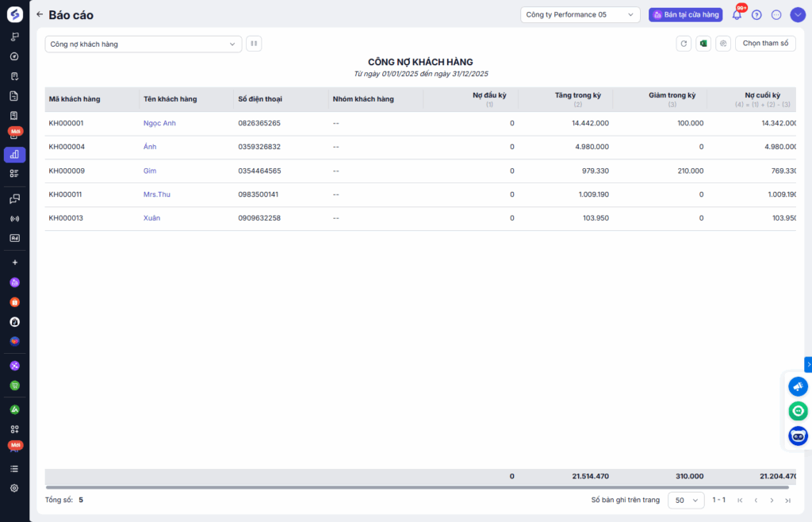Expand the Công nợ khách hàng report dropdown
Image resolution: width=812 pixels, height=522 pixels.
(x=144, y=44)
